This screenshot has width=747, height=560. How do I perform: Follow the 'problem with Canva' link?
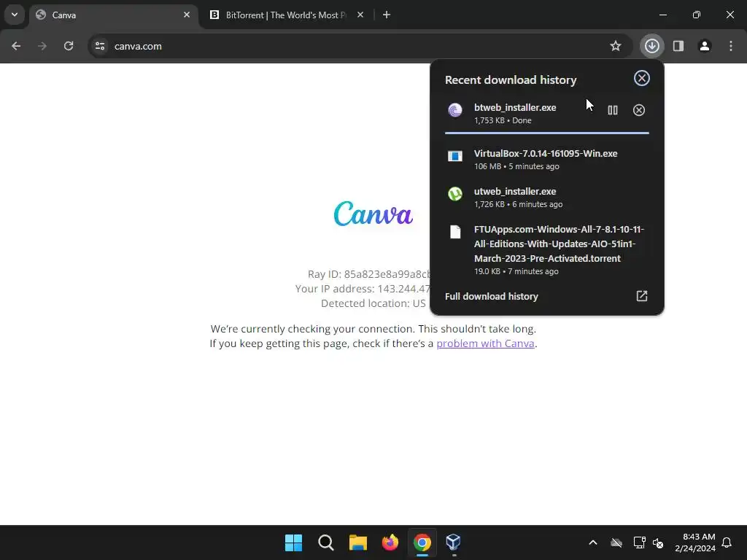485,343
